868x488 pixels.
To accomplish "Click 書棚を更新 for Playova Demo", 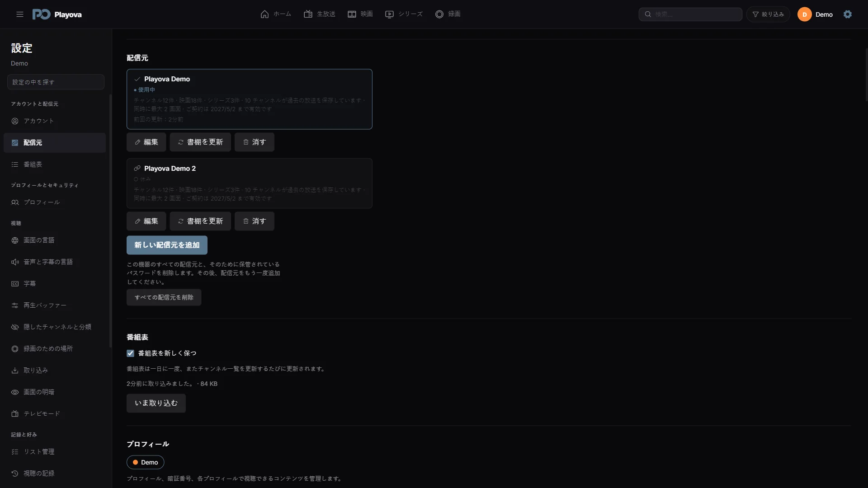I will point(200,142).
